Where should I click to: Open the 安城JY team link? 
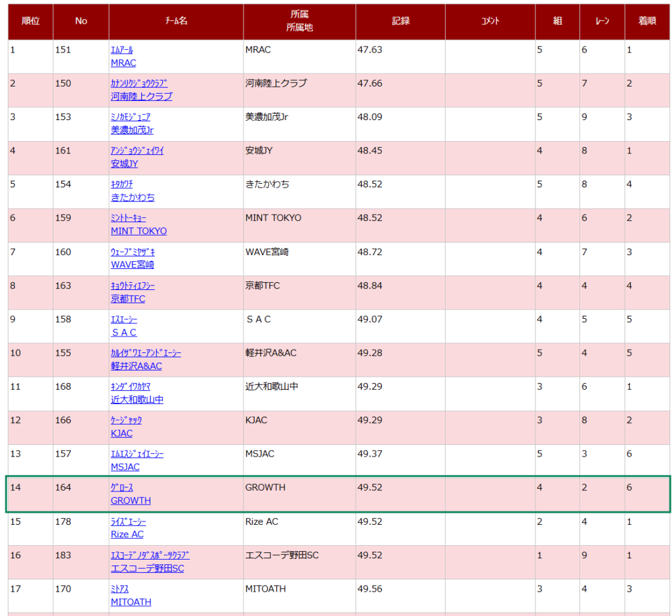point(124,163)
